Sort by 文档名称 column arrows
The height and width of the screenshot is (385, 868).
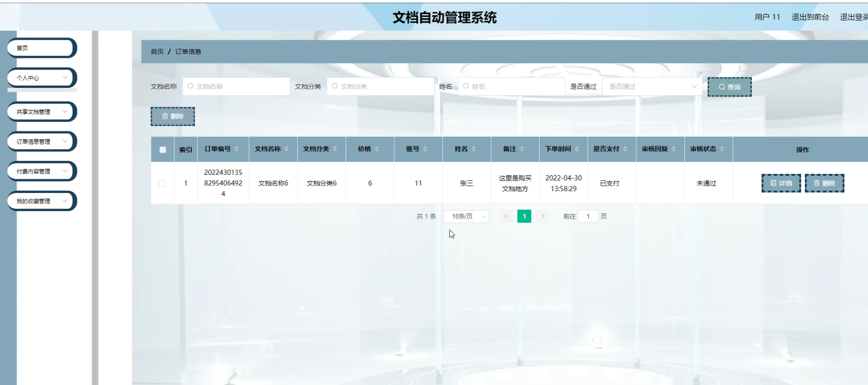(287, 149)
